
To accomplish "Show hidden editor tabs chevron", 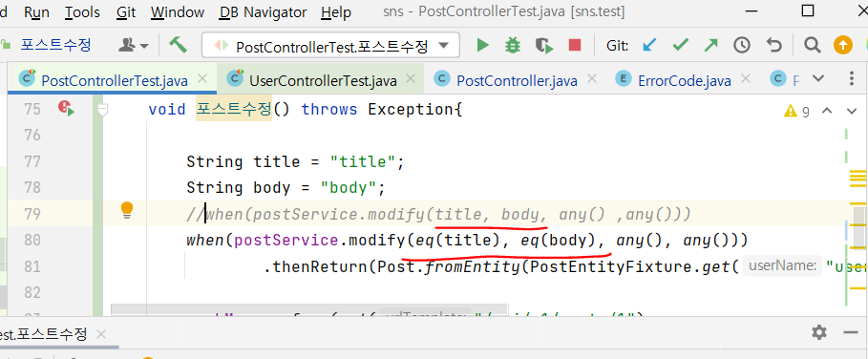I will click(x=817, y=78).
